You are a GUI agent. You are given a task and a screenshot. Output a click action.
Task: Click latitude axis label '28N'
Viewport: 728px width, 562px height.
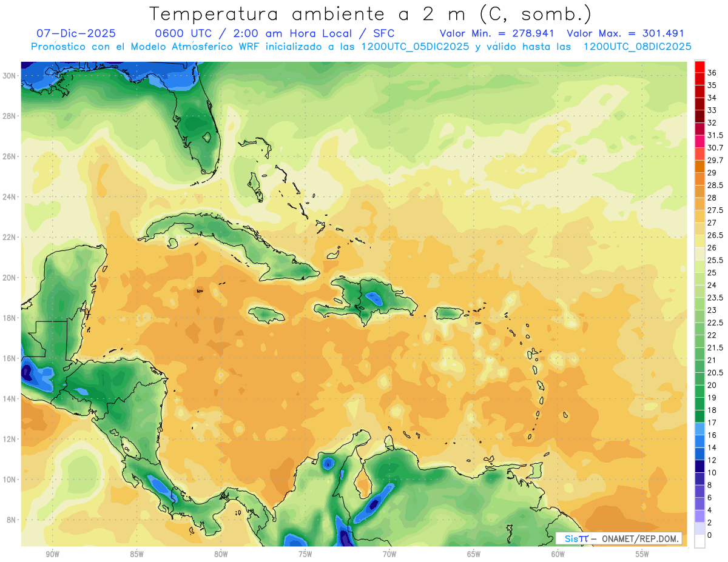(x=10, y=116)
